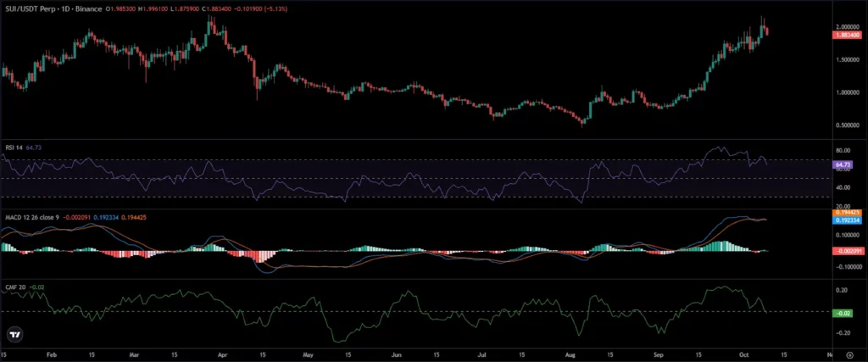Click the Oct label on time axis
The image size is (868, 362).
(x=746, y=354)
